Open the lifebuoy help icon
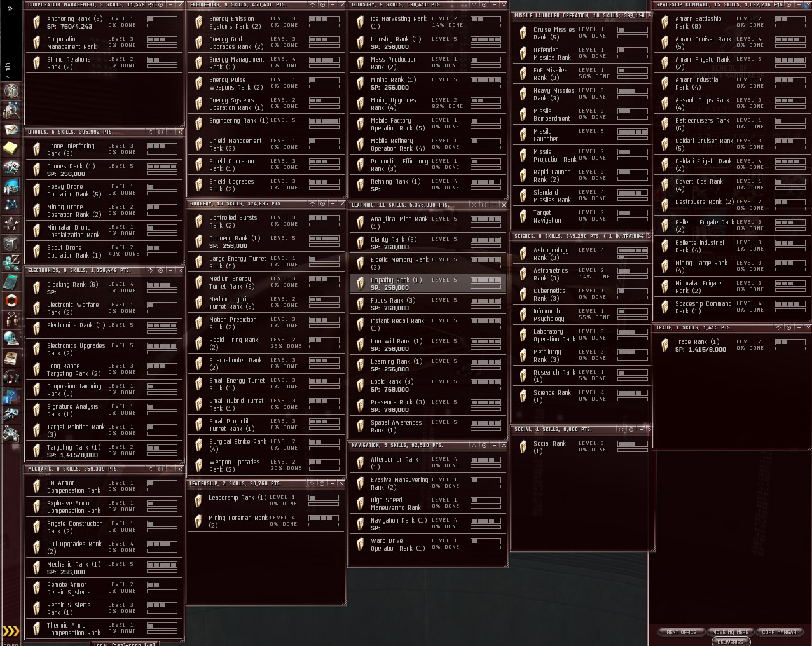Image resolution: width=812 pixels, height=646 pixels. [11, 301]
